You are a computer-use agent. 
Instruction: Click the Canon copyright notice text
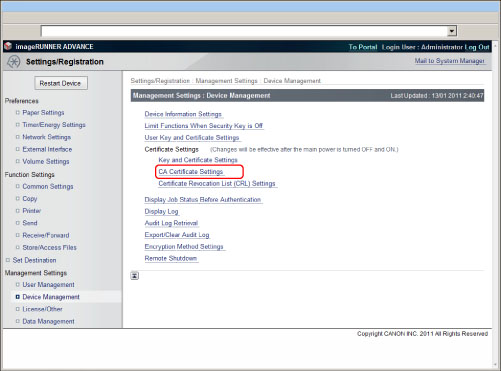(x=422, y=334)
